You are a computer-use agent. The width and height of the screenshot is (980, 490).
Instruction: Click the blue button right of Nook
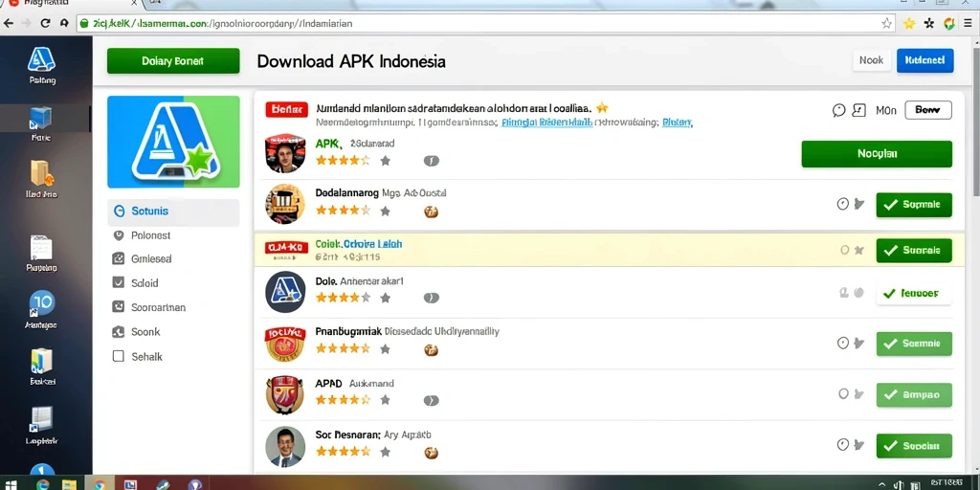pos(925,60)
